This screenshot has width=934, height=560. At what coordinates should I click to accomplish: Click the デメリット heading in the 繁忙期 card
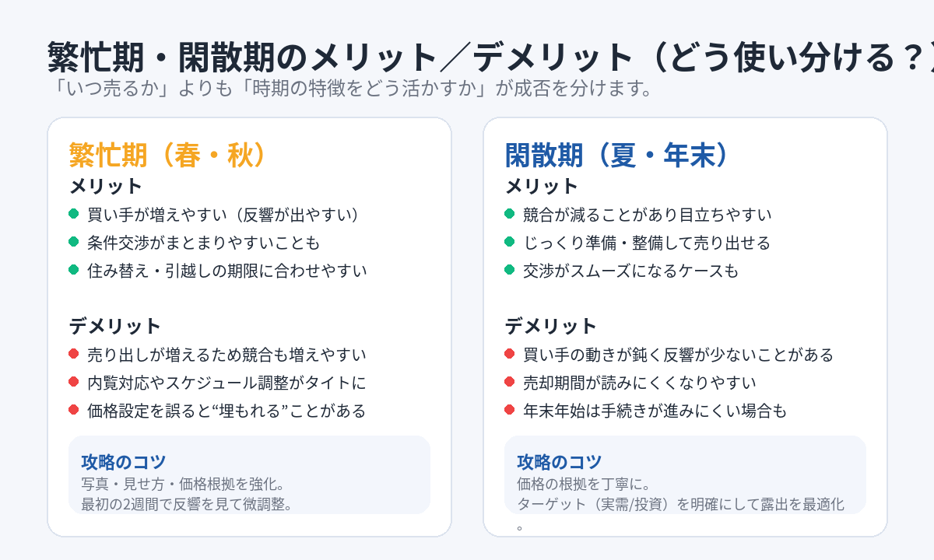115,326
